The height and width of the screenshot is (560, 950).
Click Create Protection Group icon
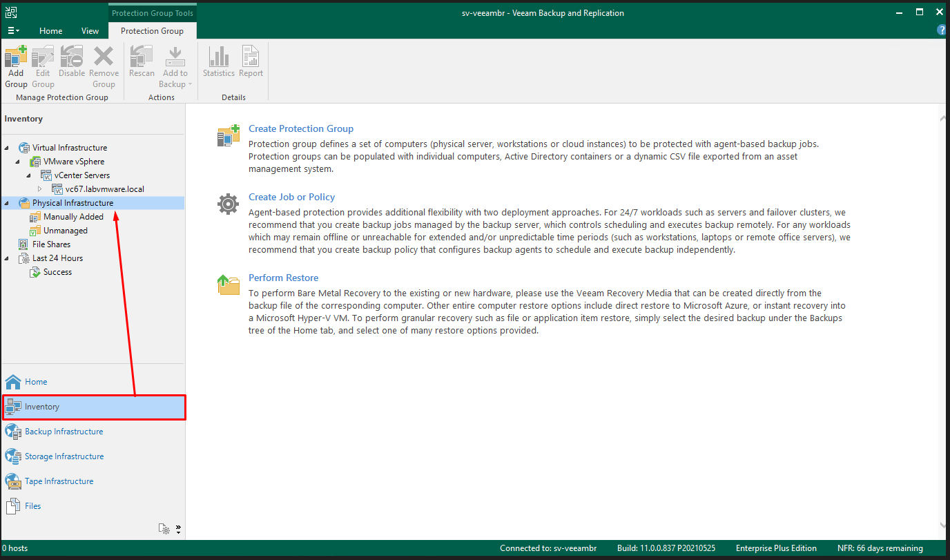pos(229,135)
